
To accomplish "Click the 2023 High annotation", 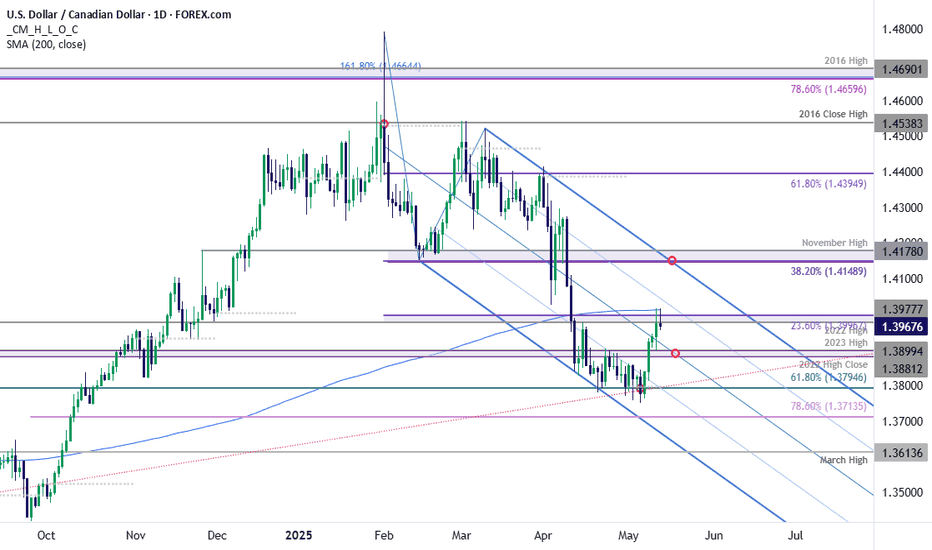I will click(846, 342).
